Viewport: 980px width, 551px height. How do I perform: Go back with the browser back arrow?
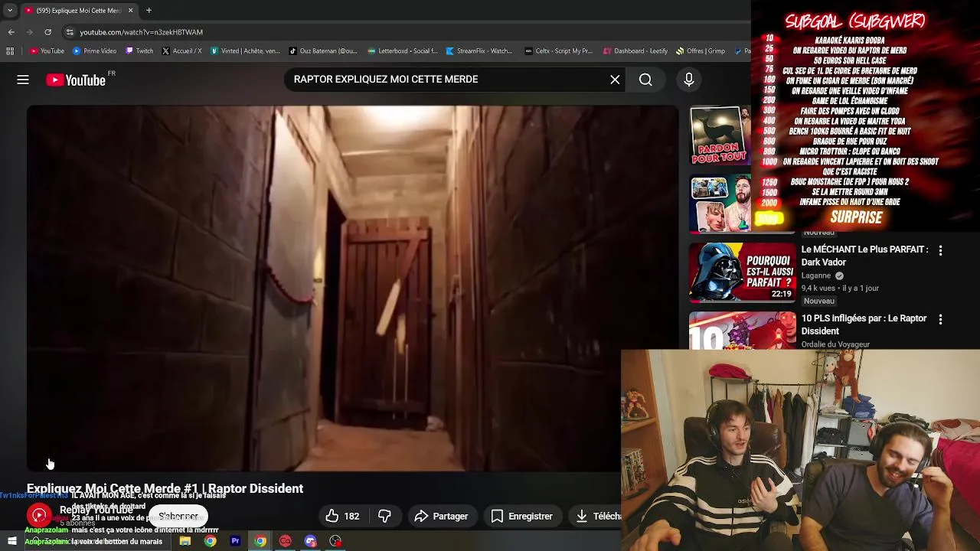(x=11, y=32)
